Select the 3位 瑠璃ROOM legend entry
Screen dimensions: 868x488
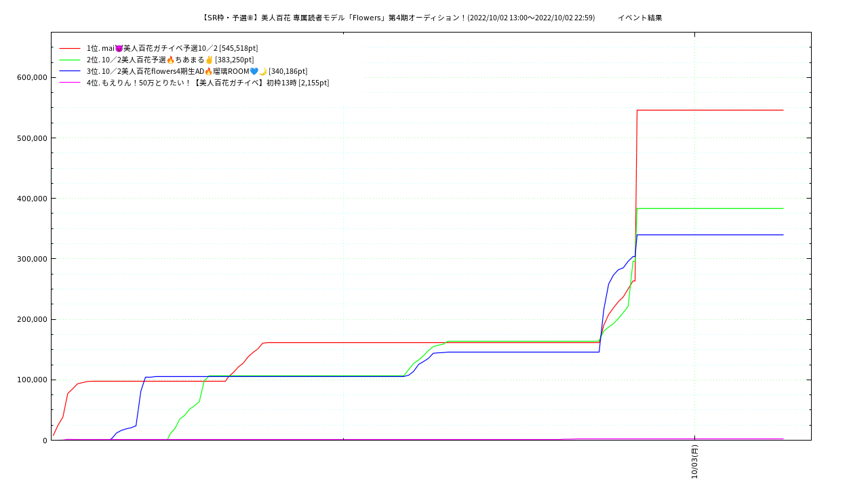pos(197,71)
